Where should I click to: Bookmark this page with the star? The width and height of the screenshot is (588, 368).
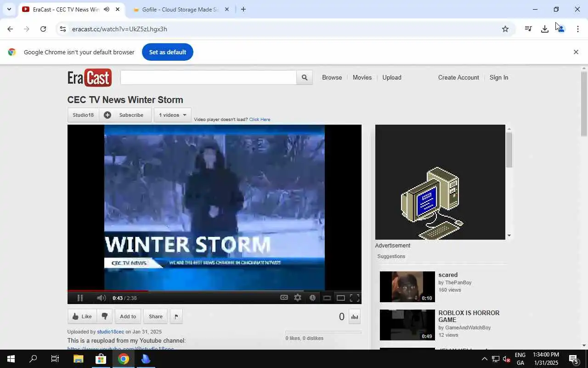[505, 29]
